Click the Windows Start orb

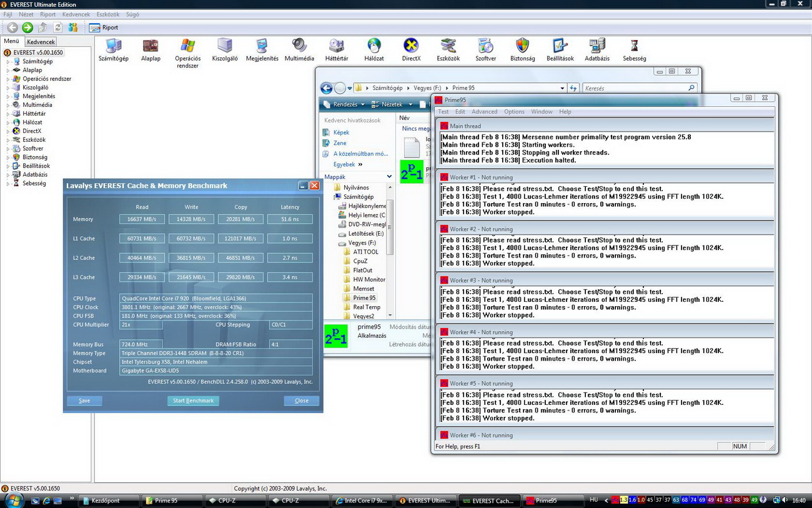pos(13,500)
